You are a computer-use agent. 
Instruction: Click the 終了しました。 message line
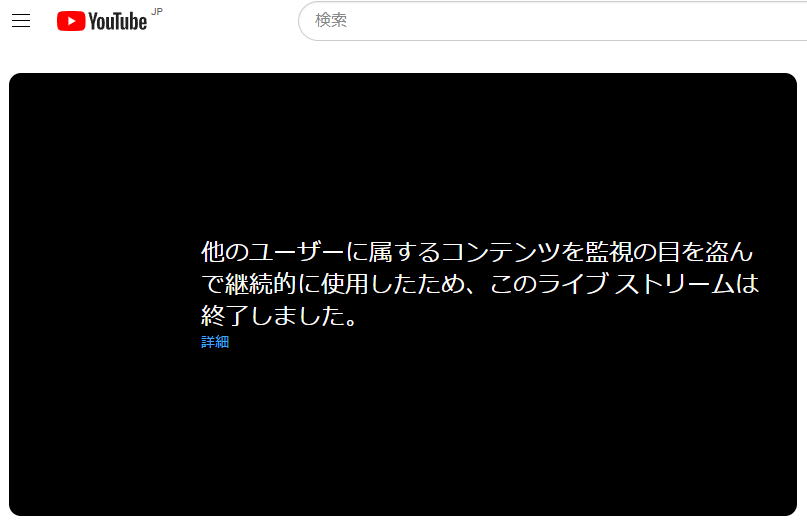click(279, 315)
